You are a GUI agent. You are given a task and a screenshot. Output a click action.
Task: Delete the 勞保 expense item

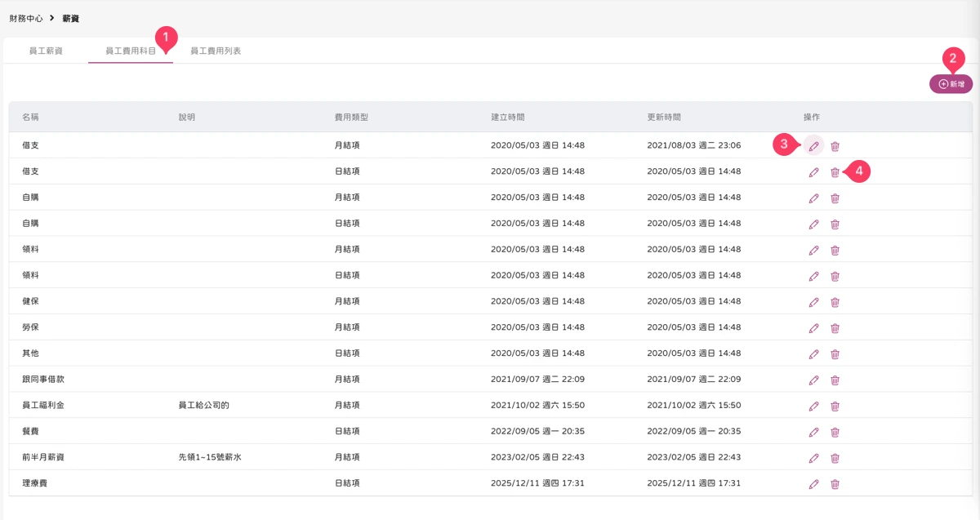[x=835, y=328]
